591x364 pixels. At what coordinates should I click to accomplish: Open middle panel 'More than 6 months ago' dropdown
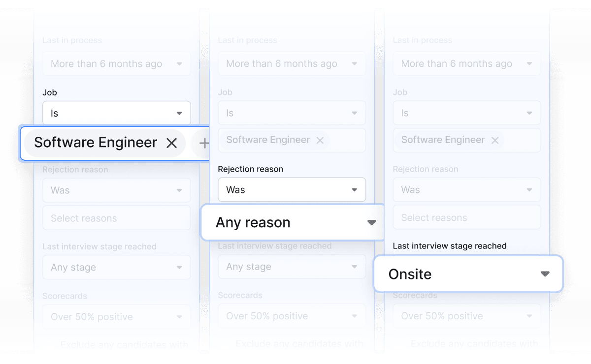point(292,64)
